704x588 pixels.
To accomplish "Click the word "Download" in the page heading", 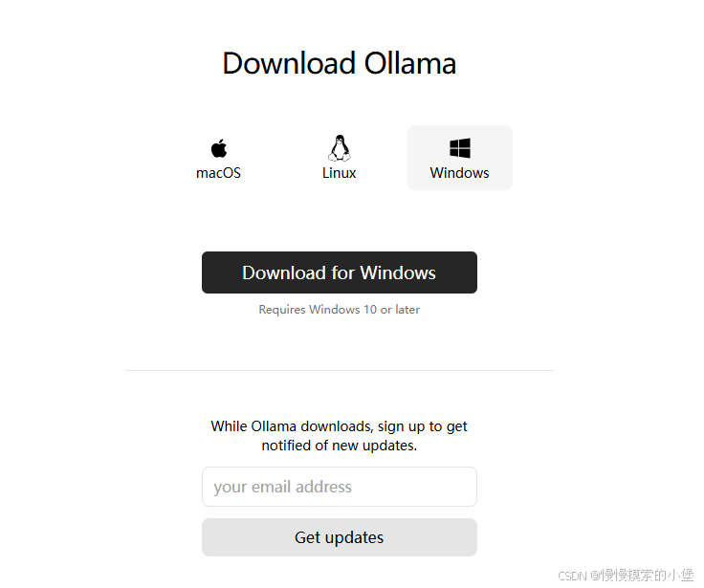I will click(289, 63).
